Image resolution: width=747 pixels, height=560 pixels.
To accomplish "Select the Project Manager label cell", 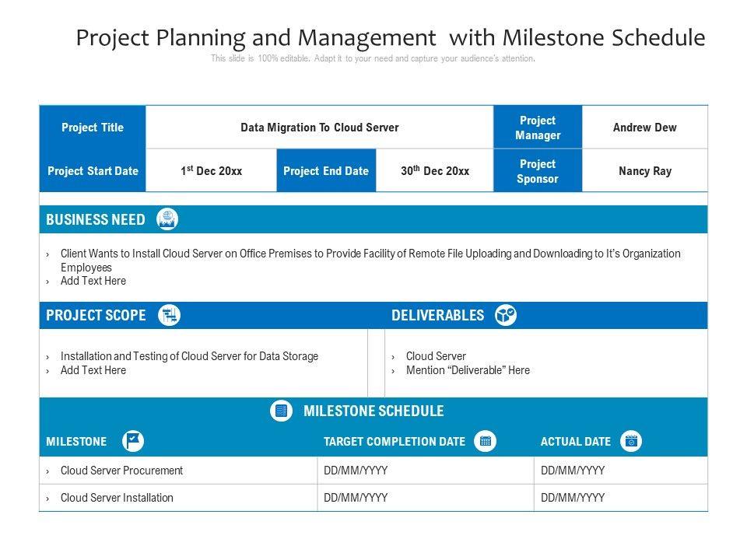I will click(x=538, y=128).
